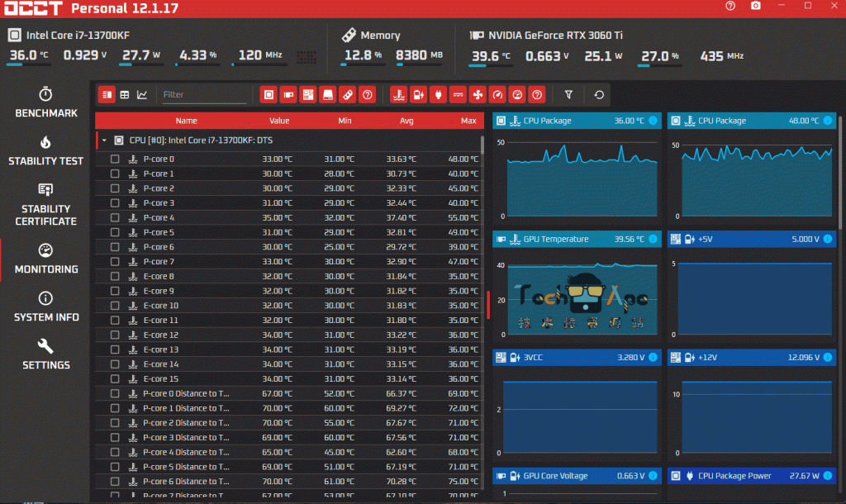Switch to graph view layout icon
This screenshot has width=846, height=504.
click(142, 95)
